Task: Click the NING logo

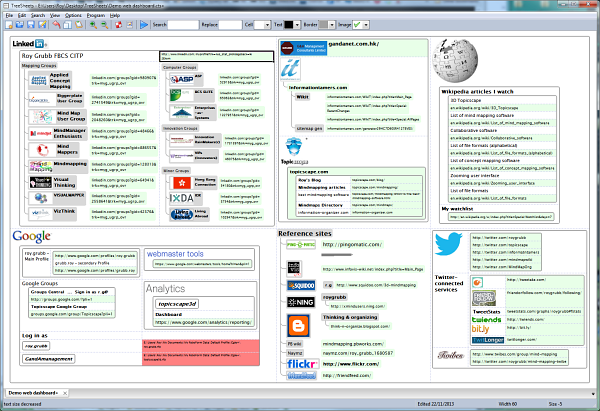Action: pos(301,302)
